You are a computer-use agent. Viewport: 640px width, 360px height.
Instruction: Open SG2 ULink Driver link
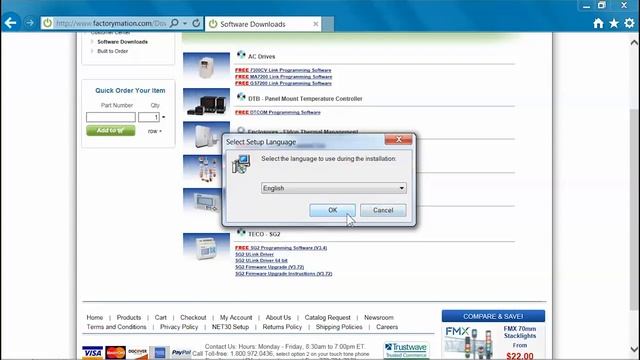254,254
